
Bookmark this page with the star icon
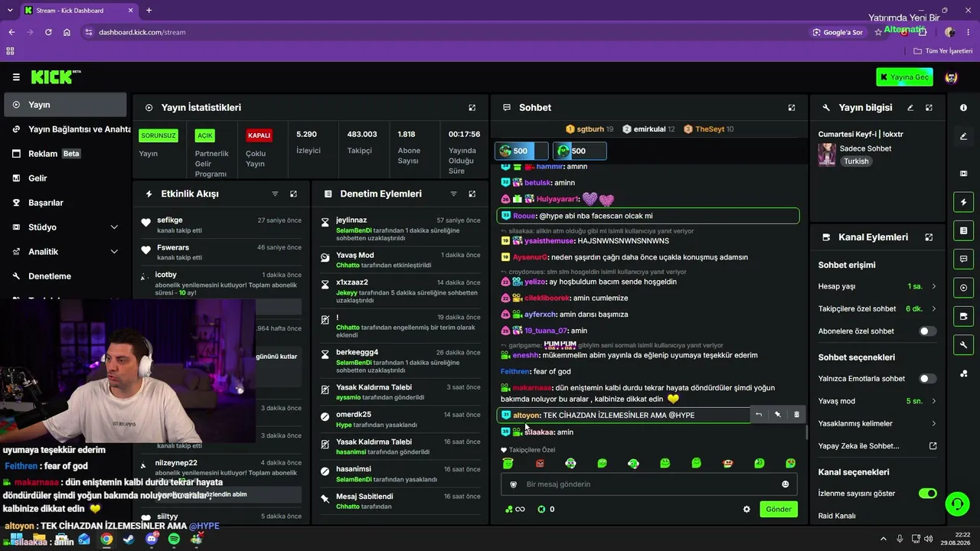tap(877, 32)
